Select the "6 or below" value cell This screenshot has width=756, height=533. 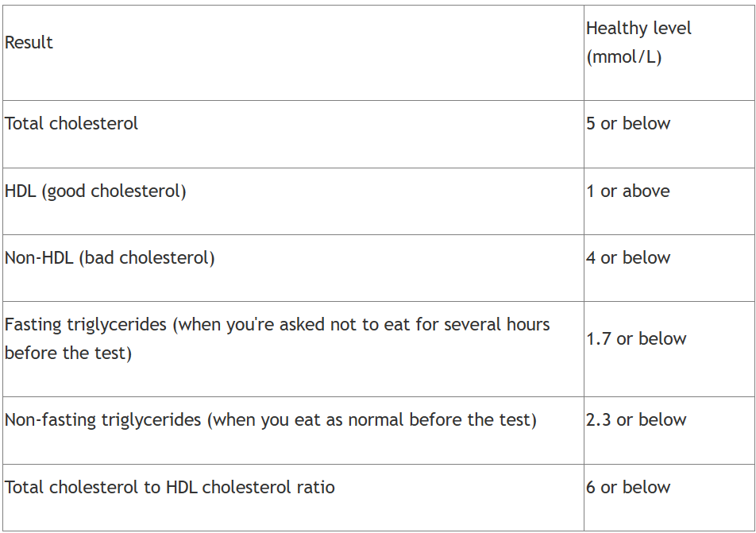pos(669,498)
